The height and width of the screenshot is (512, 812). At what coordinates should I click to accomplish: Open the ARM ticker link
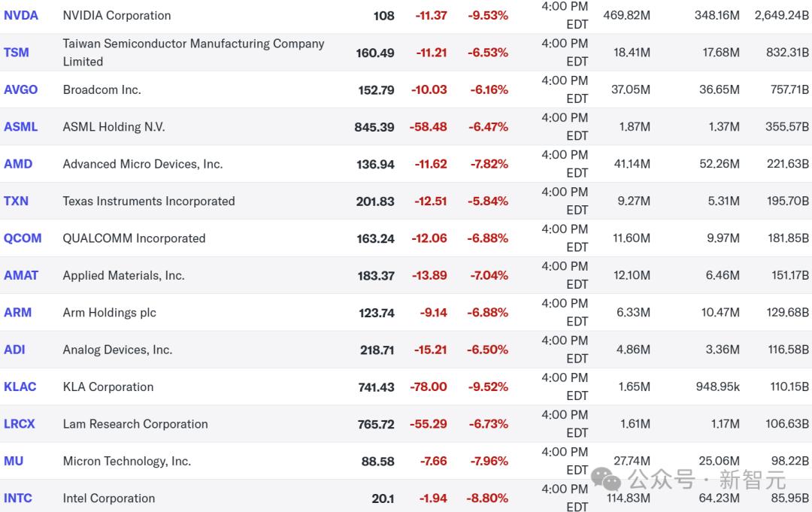(18, 313)
